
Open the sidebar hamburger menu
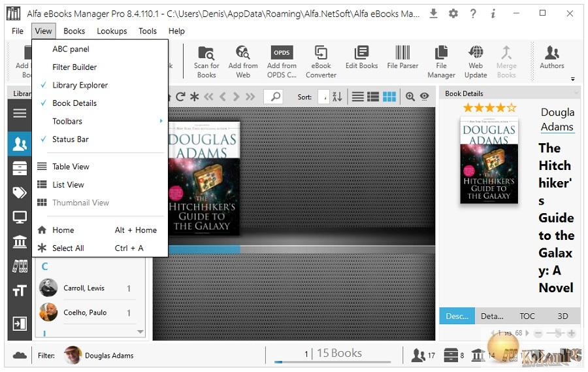20,113
